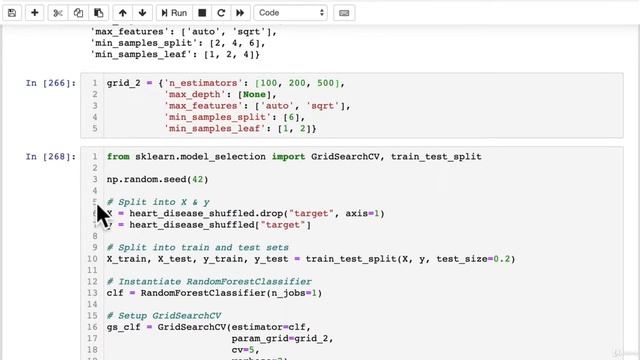Image resolution: width=640 pixels, height=360 pixels.
Task: Click clf = RandomForestClassifier(n_jobs=1) line
Action: (214, 293)
